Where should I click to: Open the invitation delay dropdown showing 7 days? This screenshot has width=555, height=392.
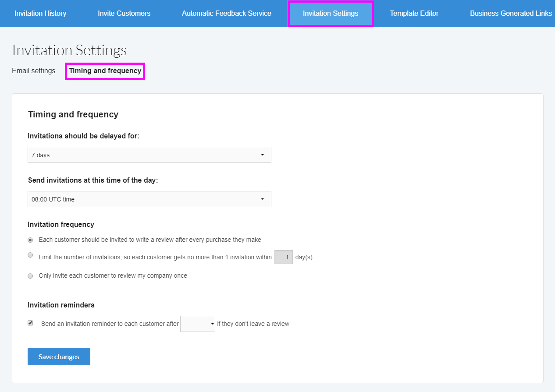(x=149, y=155)
